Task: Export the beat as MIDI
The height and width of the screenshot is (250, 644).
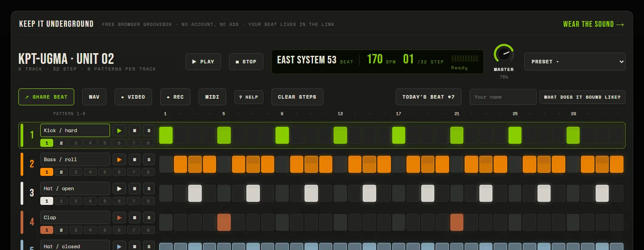Action: pyautogui.click(x=212, y=97)
